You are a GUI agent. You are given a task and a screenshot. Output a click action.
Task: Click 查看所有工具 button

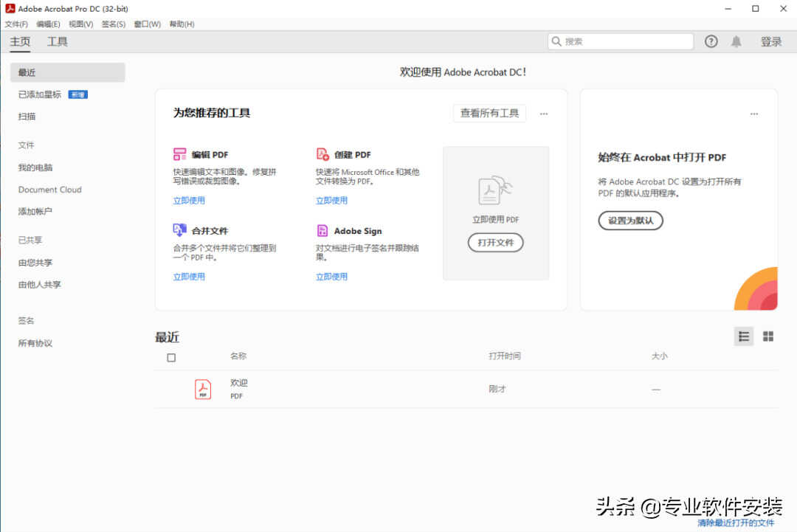pos(489,114)
